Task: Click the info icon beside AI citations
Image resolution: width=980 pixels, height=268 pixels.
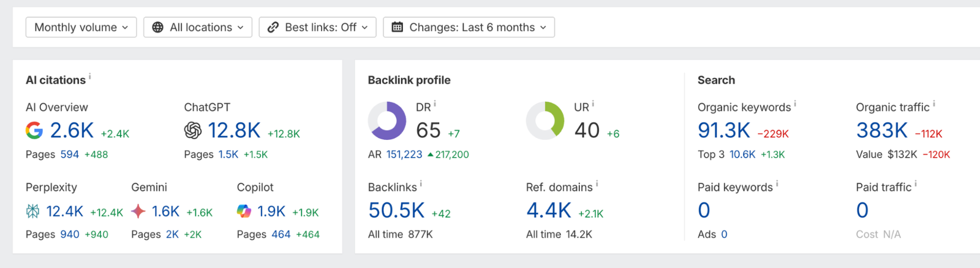Action: [x=90, y=77]
